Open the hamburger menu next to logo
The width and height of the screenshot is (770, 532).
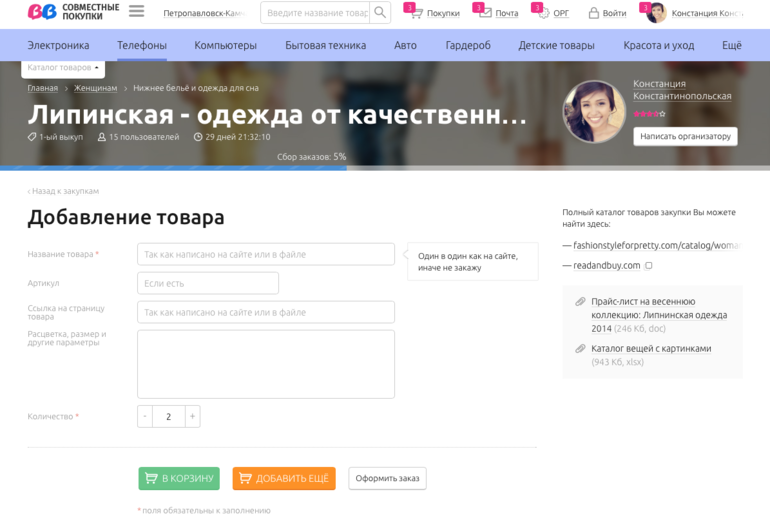(136, 12)
